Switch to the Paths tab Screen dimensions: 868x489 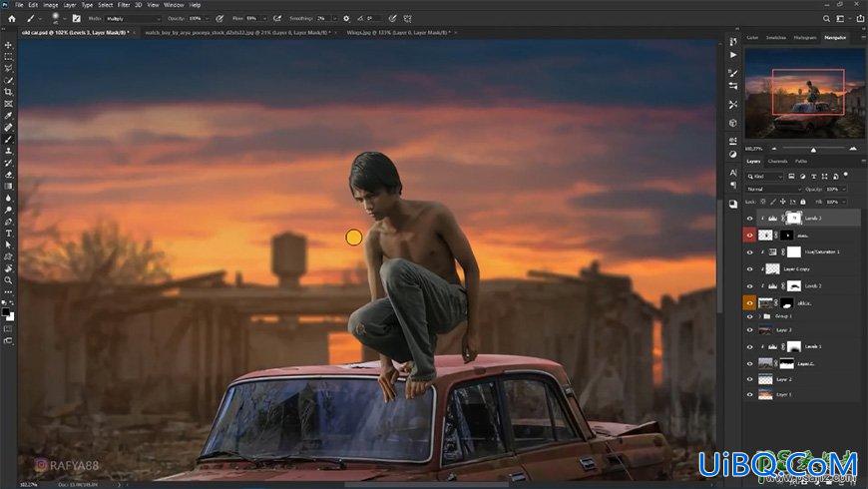click(801, 161)
